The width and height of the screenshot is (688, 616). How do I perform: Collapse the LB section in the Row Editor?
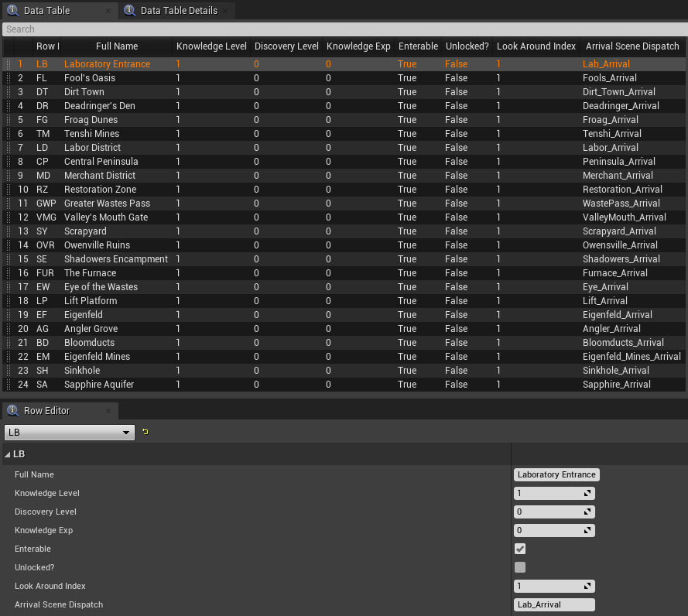[8, 454]
